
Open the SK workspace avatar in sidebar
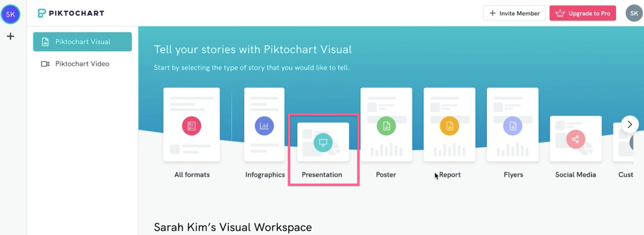pos(10,14)
